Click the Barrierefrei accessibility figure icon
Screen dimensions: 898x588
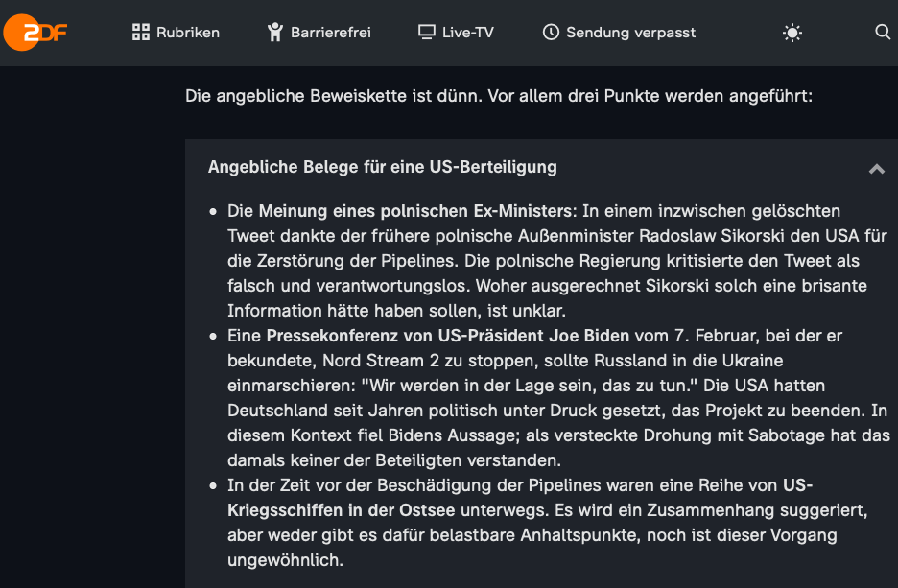(x=275, y=32)
